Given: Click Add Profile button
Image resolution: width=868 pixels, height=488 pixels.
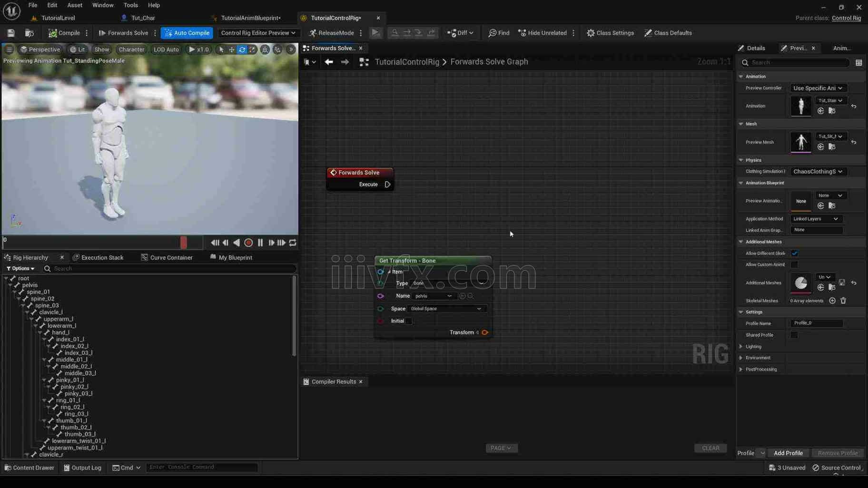Looking at the screenshot, I should pos(788,453).
